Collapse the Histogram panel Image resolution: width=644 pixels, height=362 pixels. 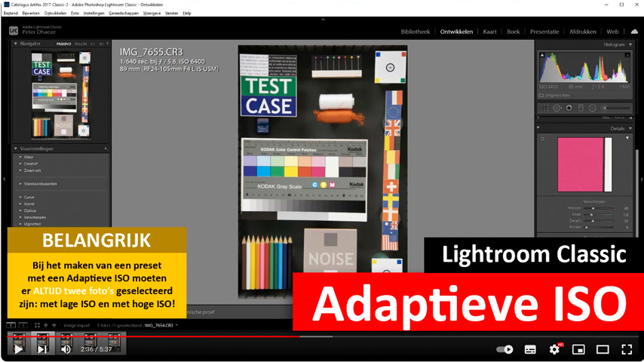coord(630,44)
